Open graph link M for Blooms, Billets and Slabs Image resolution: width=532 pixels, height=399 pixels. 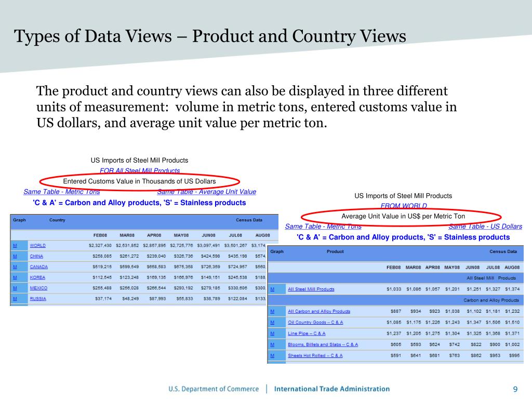pyautogui.click(x=272, y=344)
